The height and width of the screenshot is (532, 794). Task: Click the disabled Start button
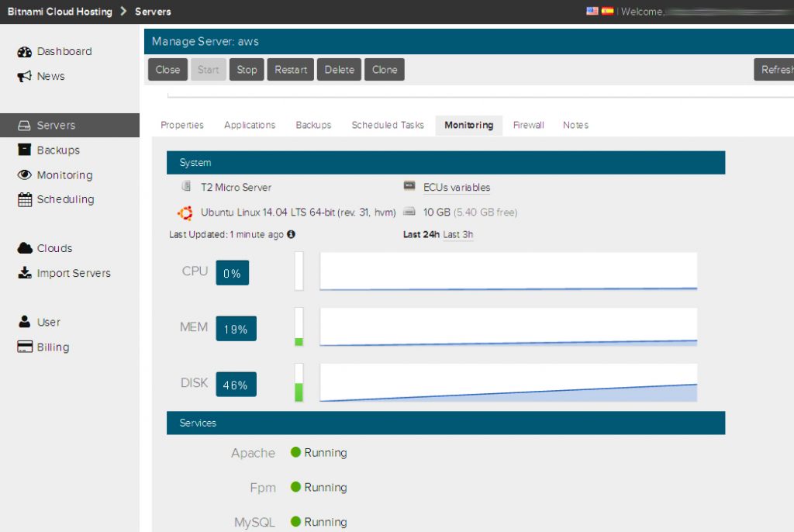click(x=208, y=70)
